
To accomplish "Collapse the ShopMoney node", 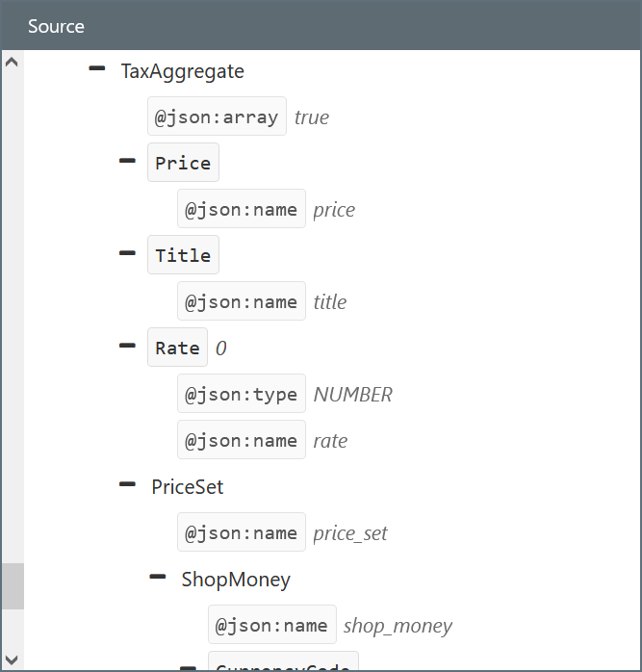I will (x=158, y=578).
